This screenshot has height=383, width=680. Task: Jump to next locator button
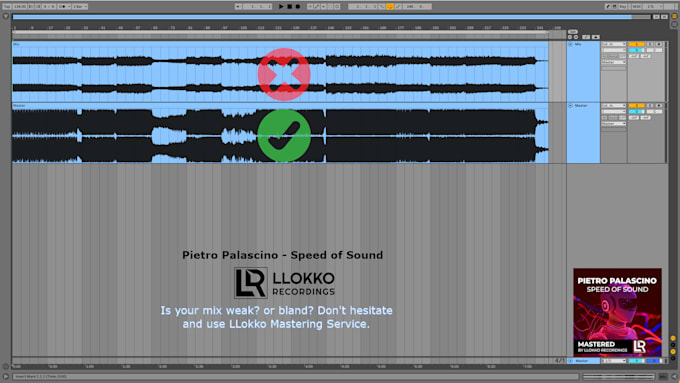[576, 37]
